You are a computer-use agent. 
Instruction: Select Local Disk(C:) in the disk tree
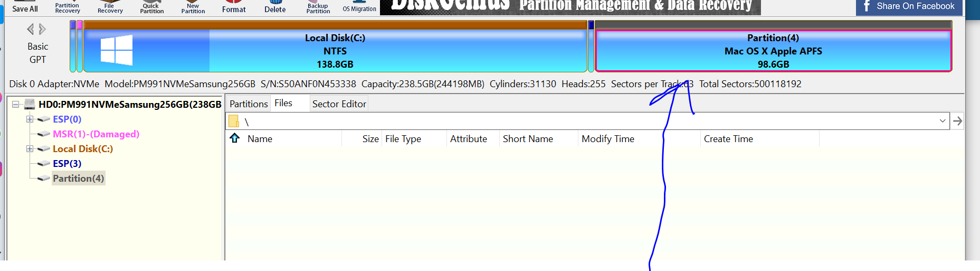pyautogui.click(x=83, y=148)
